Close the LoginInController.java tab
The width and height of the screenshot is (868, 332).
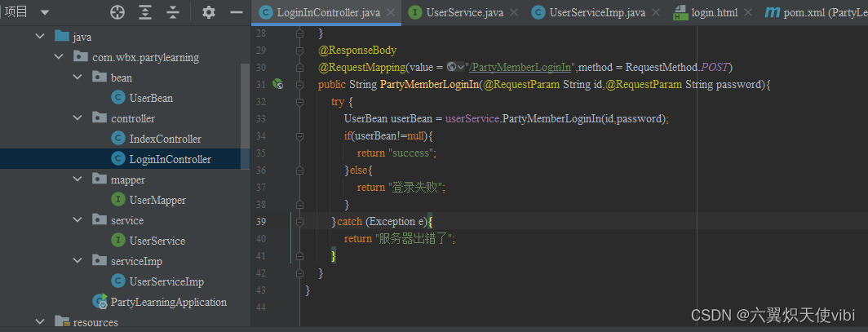[x=391, y=13]
